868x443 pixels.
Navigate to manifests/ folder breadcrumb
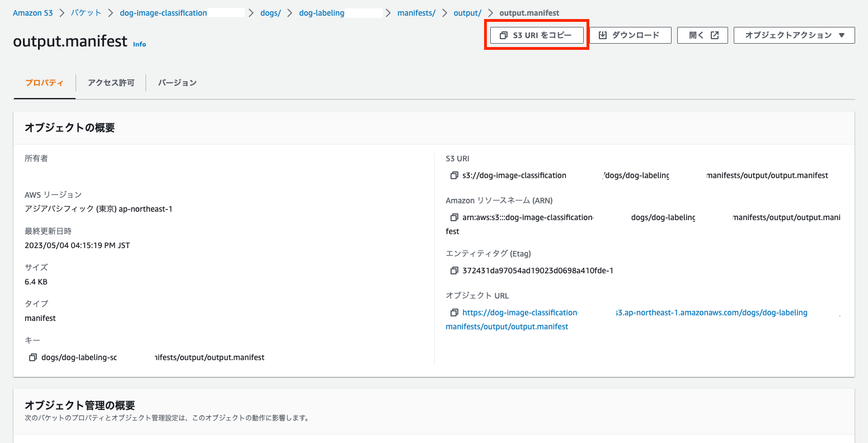coord(416,13)
